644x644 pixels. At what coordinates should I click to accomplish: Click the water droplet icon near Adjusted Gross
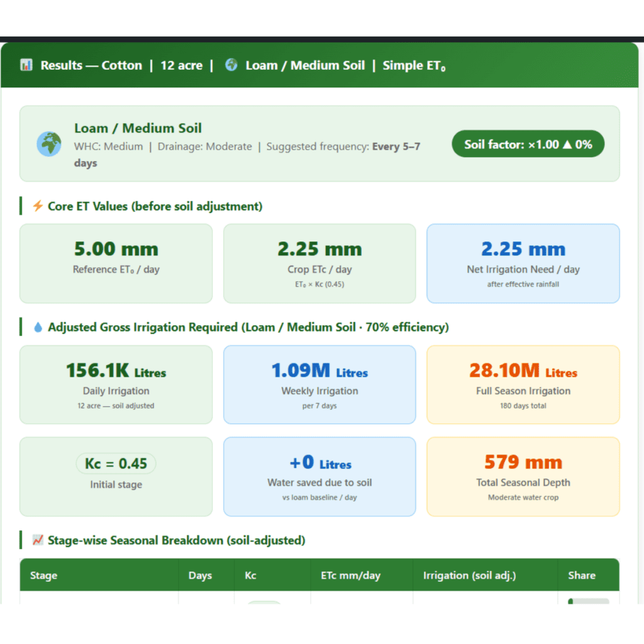pos(38,327)
